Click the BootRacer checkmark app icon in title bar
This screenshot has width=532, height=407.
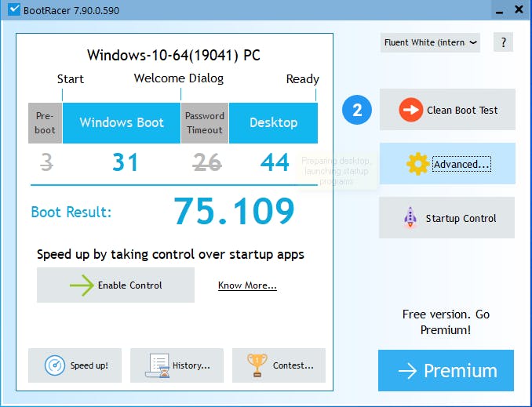(14, 9)
